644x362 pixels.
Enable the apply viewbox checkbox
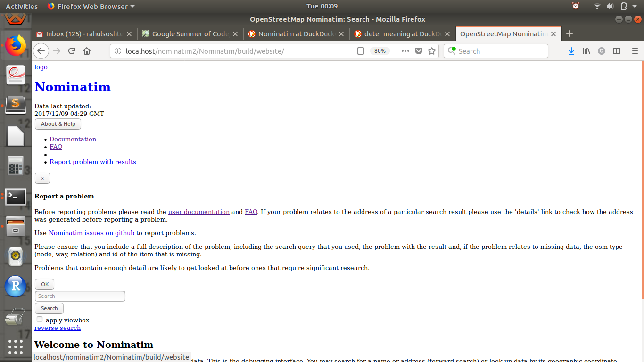click(x=40, y=319)
